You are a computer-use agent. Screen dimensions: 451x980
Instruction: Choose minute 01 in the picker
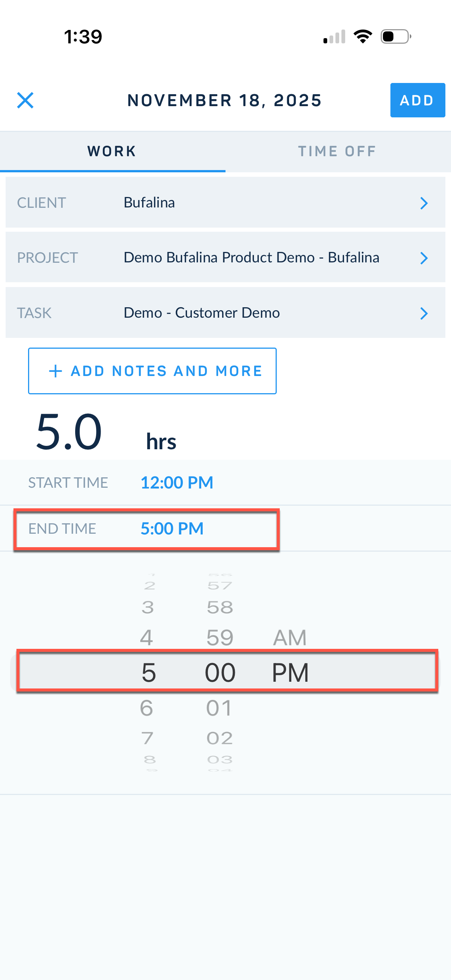(x=219, y=708)
